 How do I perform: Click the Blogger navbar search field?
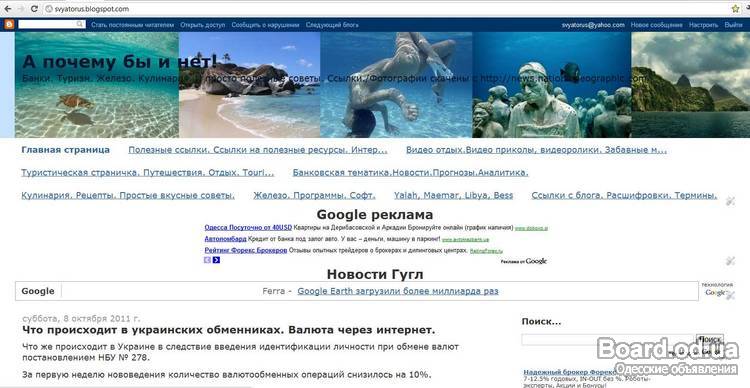tap(52, 24)
